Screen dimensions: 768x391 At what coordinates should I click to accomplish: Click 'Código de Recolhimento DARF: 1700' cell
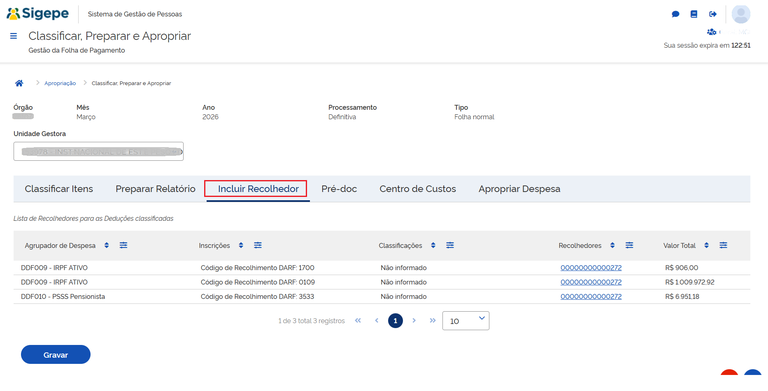point(258,268)
